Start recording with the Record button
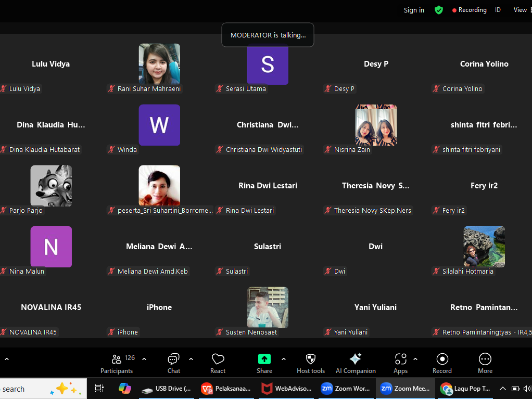The height and width of the screenshot is (399, 532). click(442, 363)
